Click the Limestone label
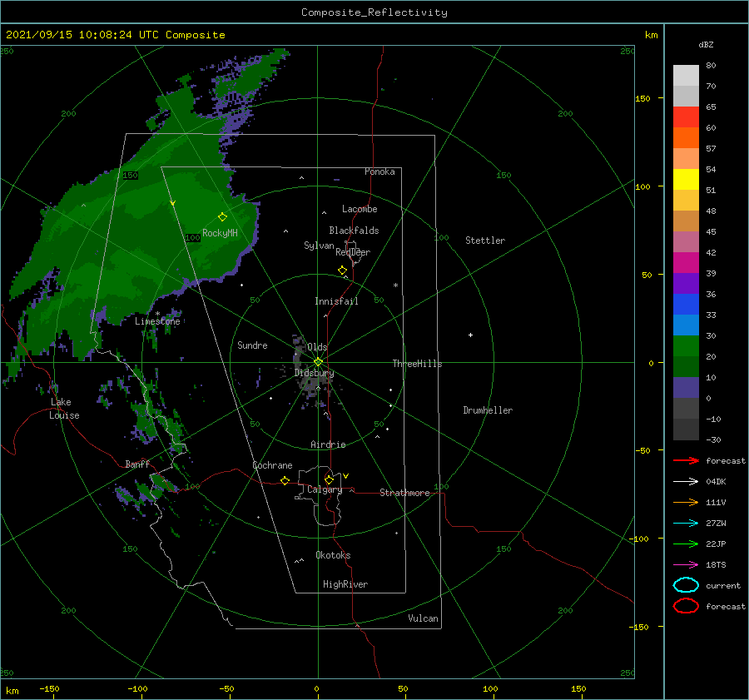The image size is (749, 700). coord(157,321)
